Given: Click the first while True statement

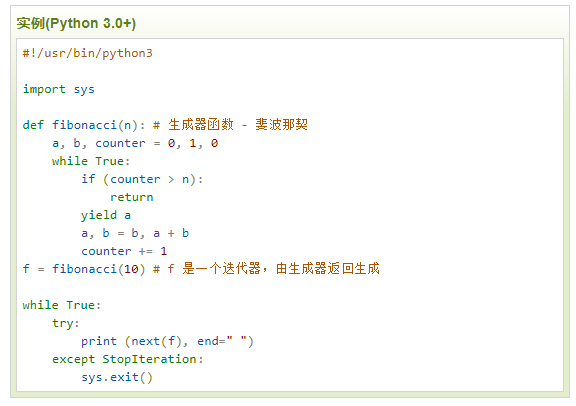Looking at the screenshot, I should tap(91, 161).
